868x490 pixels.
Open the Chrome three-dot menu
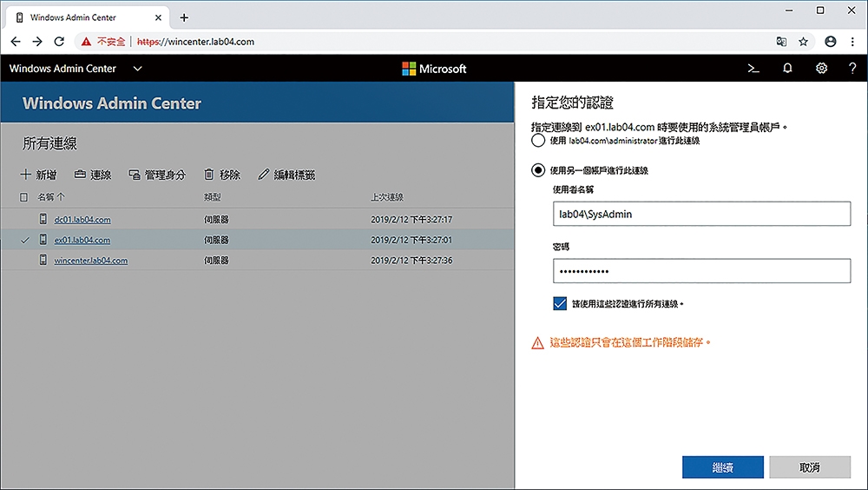pyautogui.click(x=852, y=42)
